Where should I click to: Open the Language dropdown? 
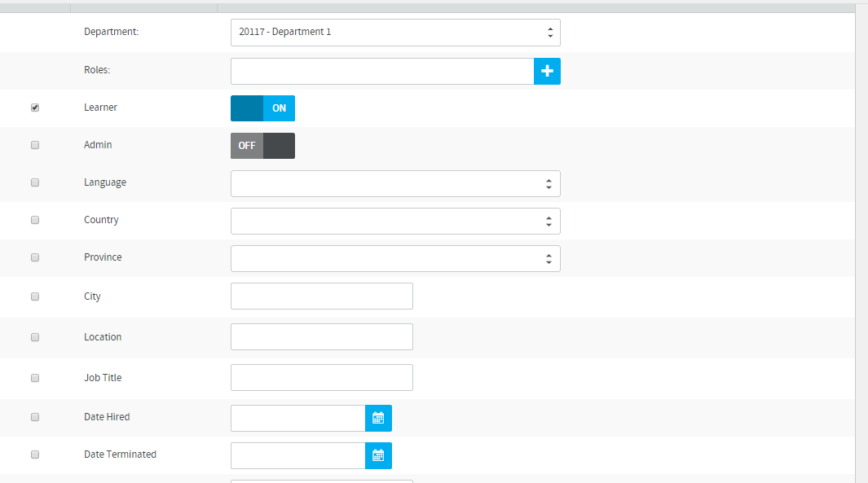pyautogui.click(x=395, y=184)
